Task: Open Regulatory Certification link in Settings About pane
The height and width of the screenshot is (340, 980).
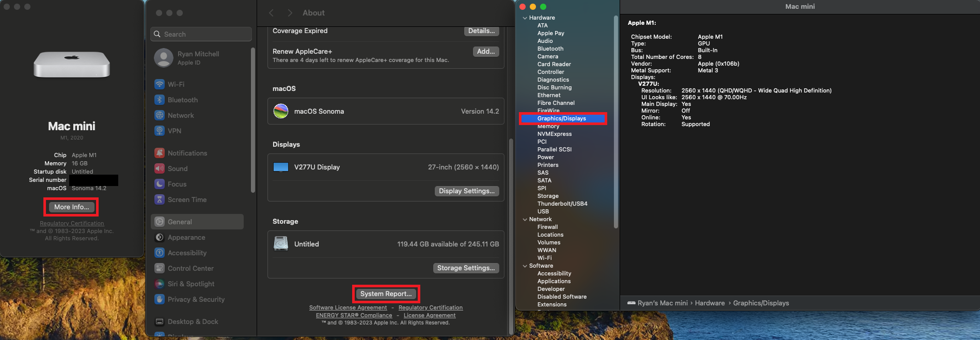Action: click(x=431, y=307)
